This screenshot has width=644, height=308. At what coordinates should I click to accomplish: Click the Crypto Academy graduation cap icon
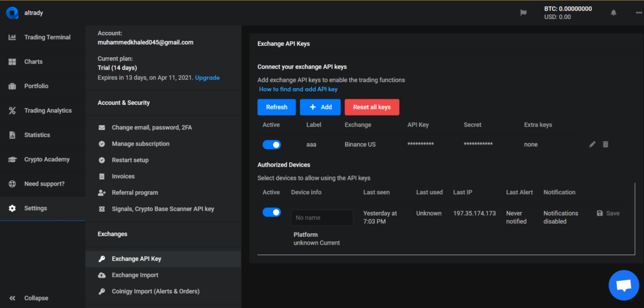12,159
